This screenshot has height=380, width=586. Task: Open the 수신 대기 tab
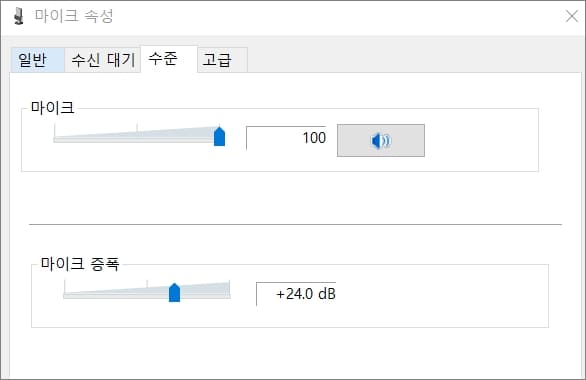103,60
